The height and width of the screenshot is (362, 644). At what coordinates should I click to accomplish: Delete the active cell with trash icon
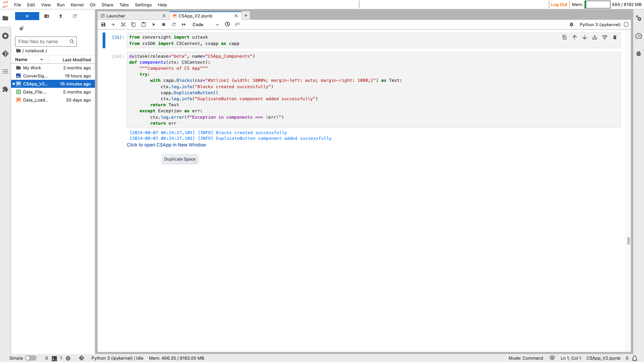615,37
